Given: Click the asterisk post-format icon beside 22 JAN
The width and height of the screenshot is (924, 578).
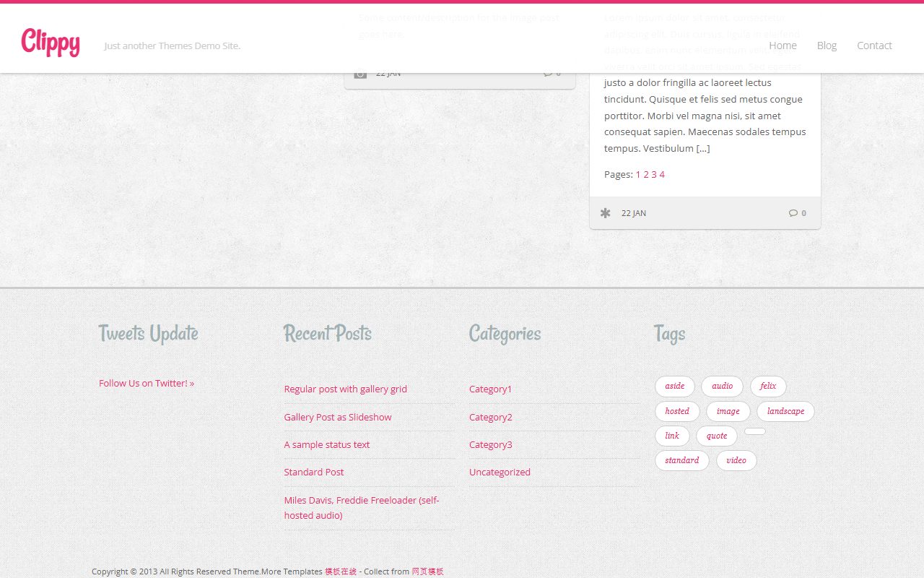Looking at the screenshot, I should pyautogui.click(x=606, y=213).
